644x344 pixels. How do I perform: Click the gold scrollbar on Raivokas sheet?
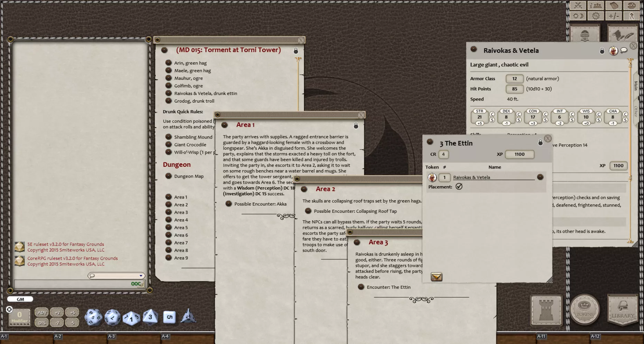click(x=630, y=150)
